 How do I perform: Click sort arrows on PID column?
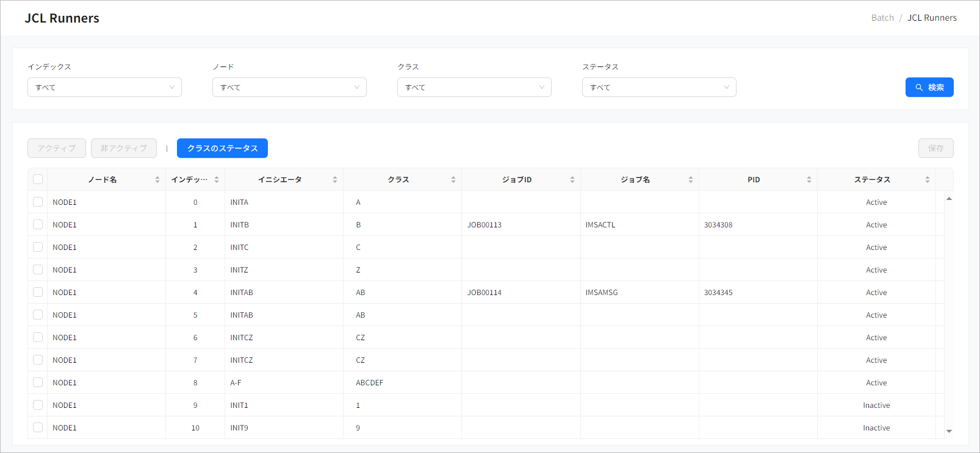pyautogui.click(x=809, y=180)
